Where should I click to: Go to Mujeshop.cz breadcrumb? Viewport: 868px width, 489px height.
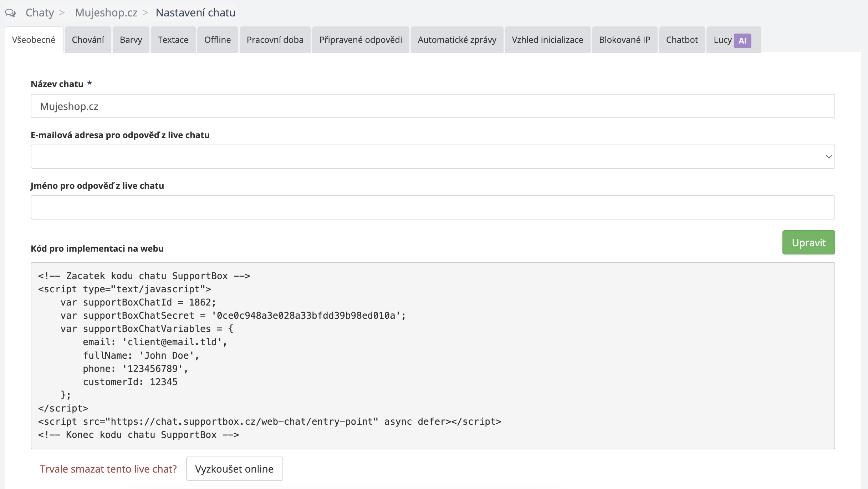pos(106,12)
